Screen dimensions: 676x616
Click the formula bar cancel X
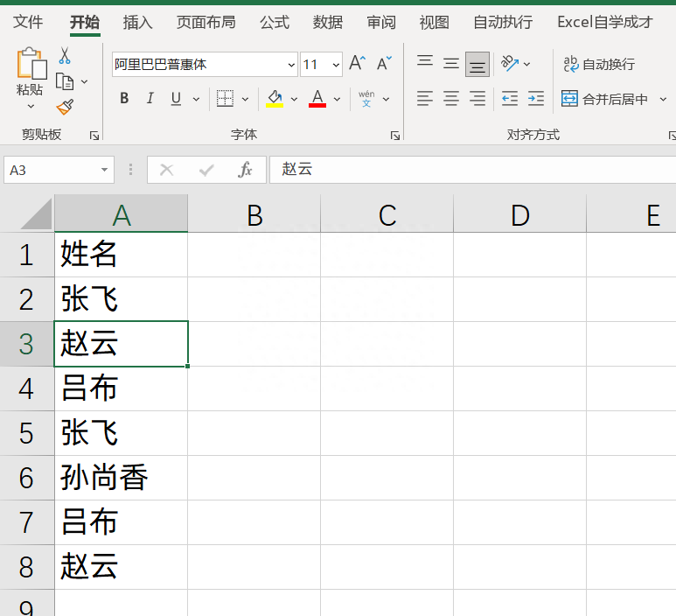(x=166, y=170)
